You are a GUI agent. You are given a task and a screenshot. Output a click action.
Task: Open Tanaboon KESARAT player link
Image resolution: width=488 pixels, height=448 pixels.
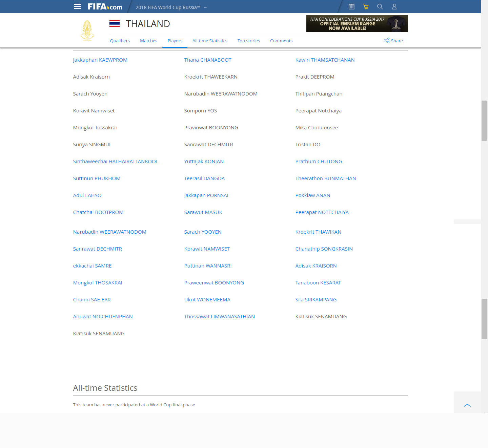click(318, 283)
